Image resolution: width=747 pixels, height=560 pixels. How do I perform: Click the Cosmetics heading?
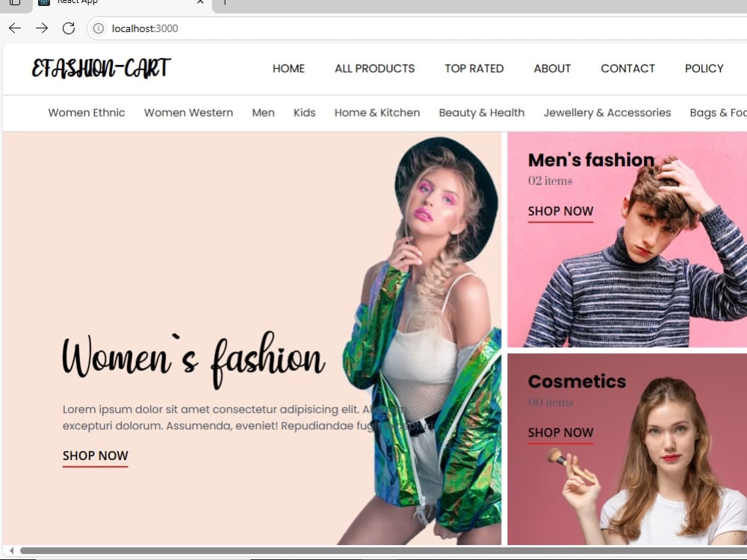point(577,382)
